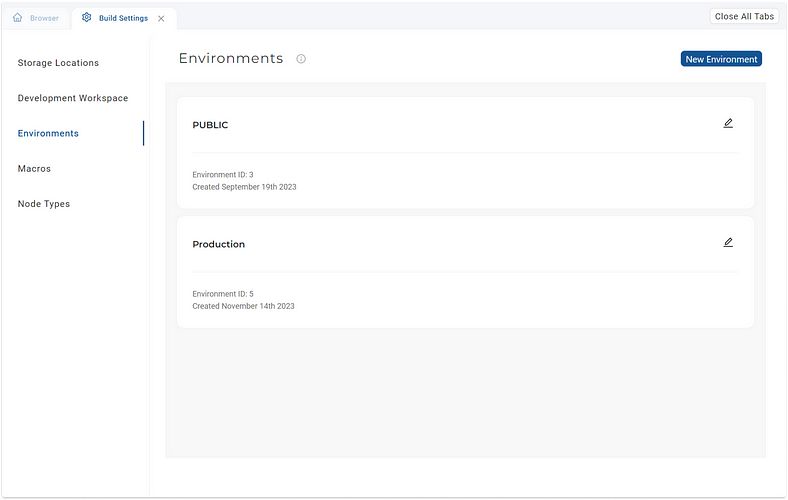Select Environments in the sidebar
788x500 pixels.
pyautogui.click(x=48, y=133)
